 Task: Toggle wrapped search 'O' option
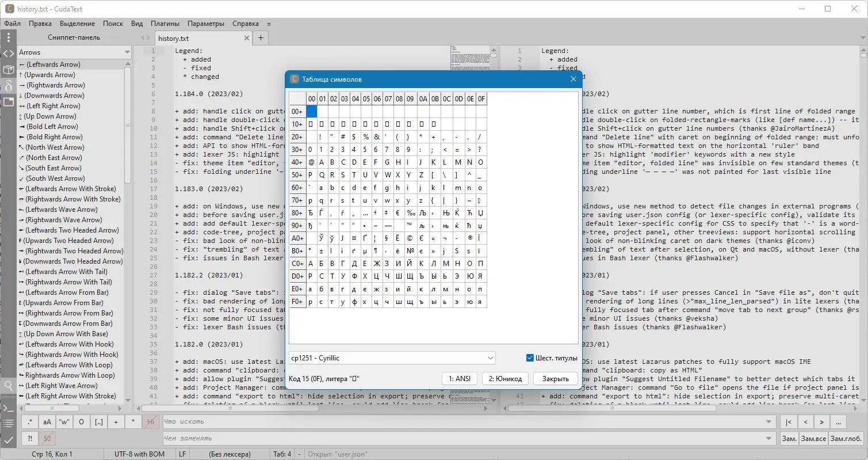tap(82, 422)
